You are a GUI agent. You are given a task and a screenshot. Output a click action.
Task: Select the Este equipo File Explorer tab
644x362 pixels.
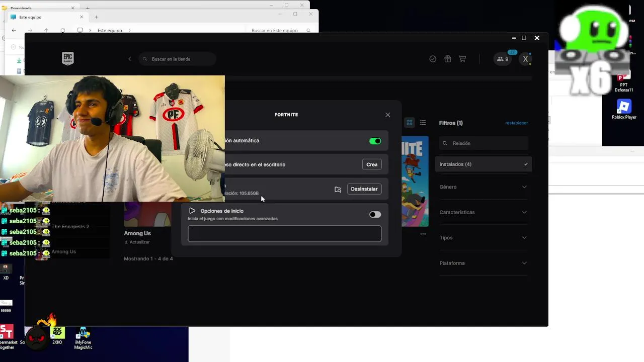point(48,17)
